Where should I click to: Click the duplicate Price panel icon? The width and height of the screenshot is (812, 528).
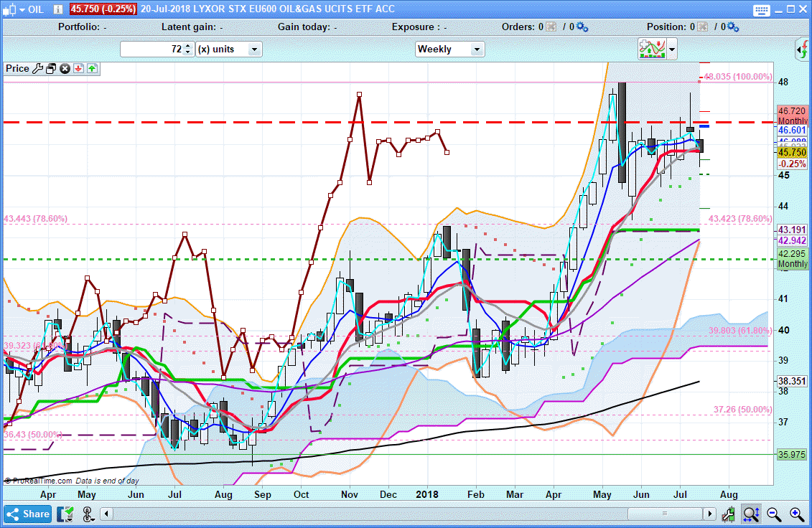(x=51, y=69)
